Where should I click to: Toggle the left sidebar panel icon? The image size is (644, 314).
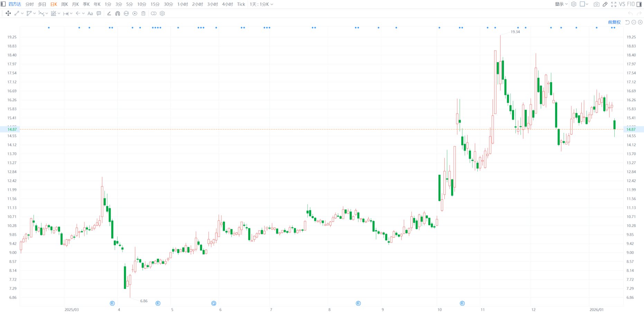pyautogui.click(x=3, y=4)
